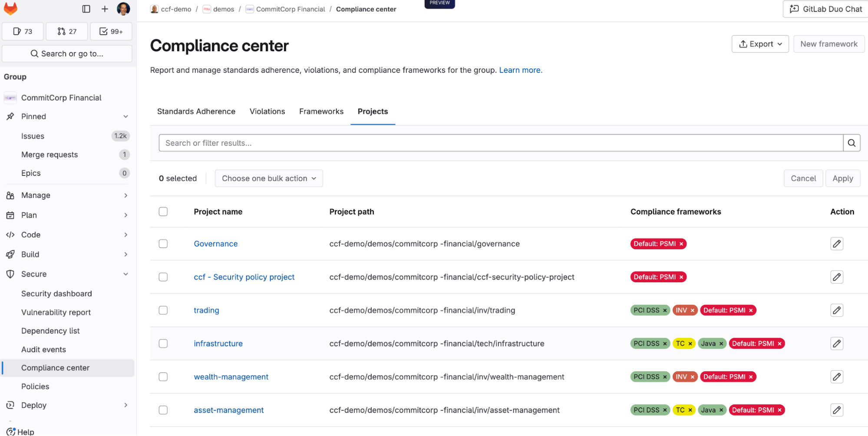Edit frameworks for asset-management row
The image size is (868, 436).
coord(836,410)
